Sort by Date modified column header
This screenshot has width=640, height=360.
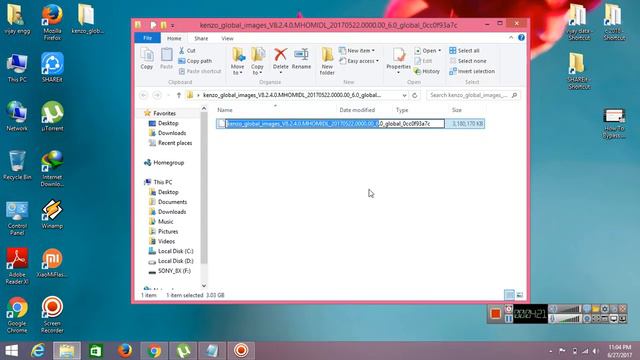tap(357, 110)
